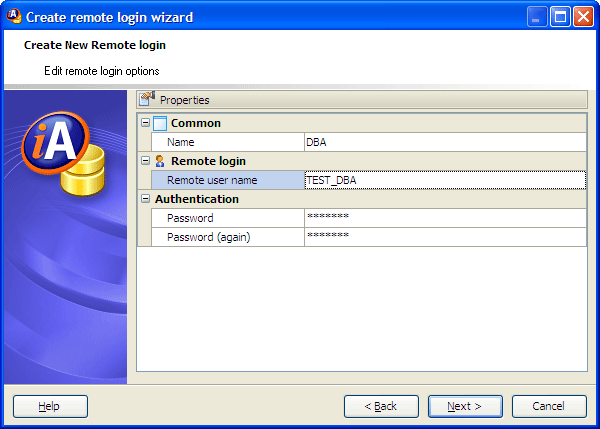Cancel the remote login wizard

click(549, 406)
